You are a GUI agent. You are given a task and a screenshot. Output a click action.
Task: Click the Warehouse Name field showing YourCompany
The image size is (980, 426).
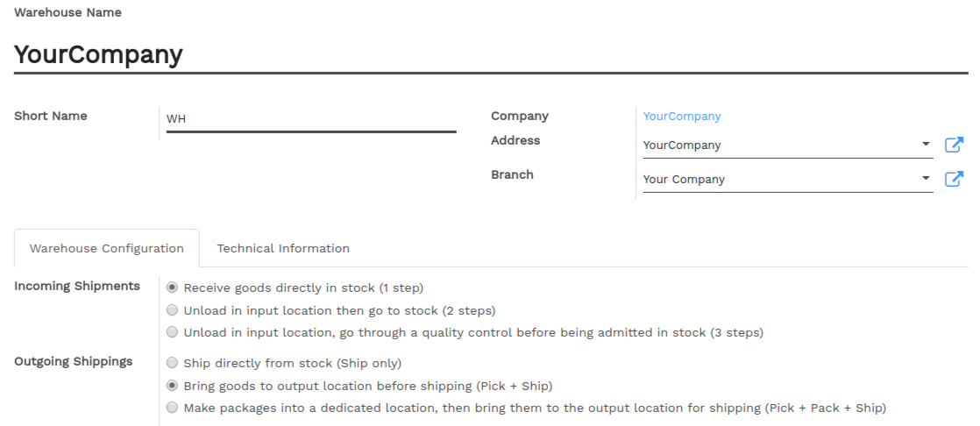[491, 55]
